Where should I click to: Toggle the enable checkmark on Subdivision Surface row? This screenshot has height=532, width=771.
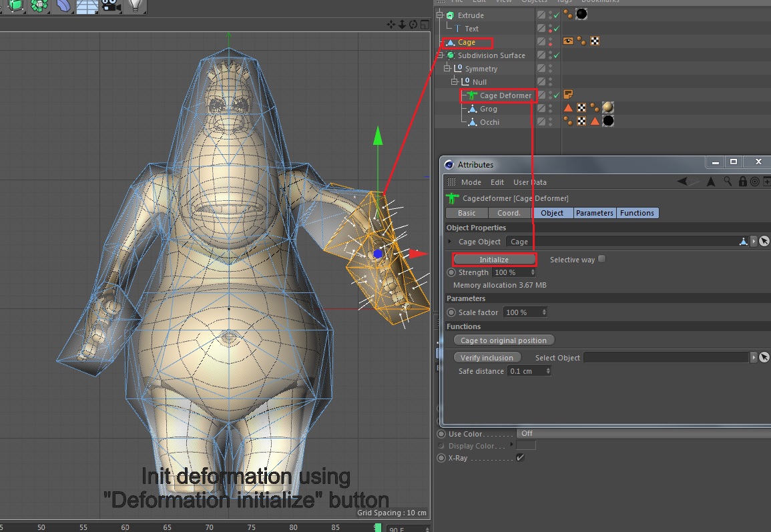tap(556, 55)
